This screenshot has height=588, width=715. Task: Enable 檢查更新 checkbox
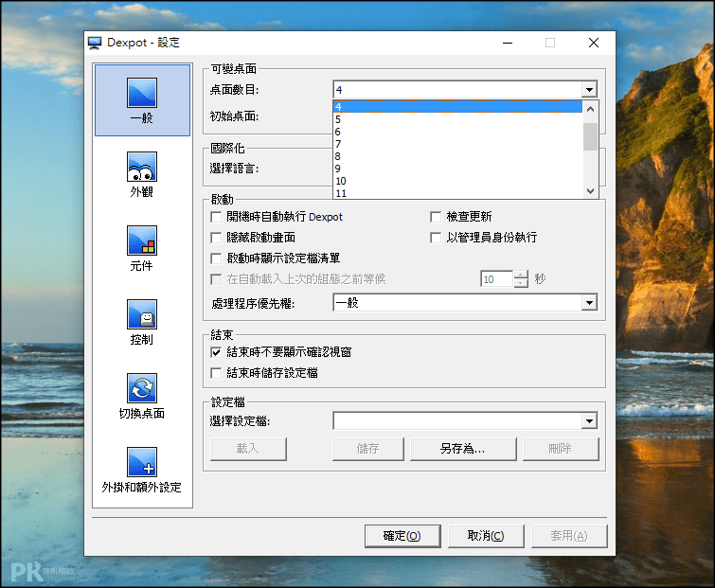point(436,217)
